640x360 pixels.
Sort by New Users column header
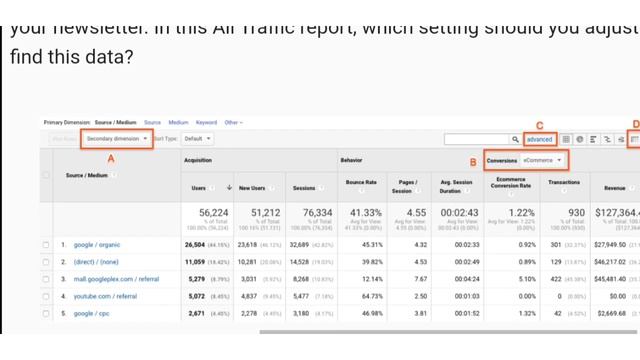(252, 188)
